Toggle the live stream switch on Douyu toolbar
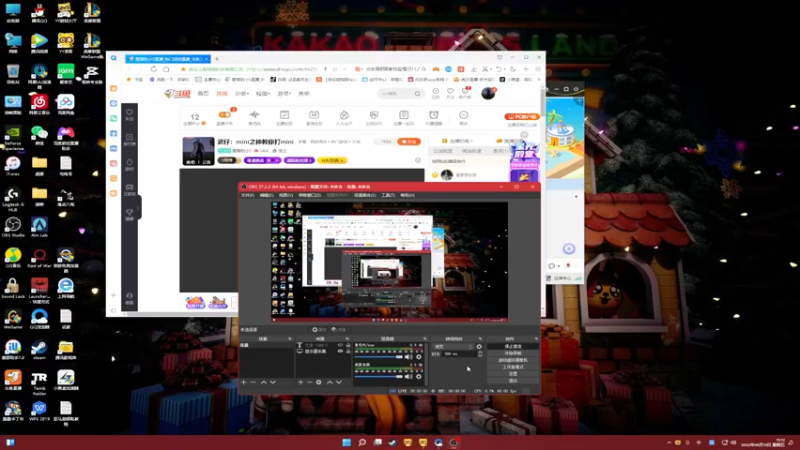This screenshot has height=450, width=800. click(224, 115)
